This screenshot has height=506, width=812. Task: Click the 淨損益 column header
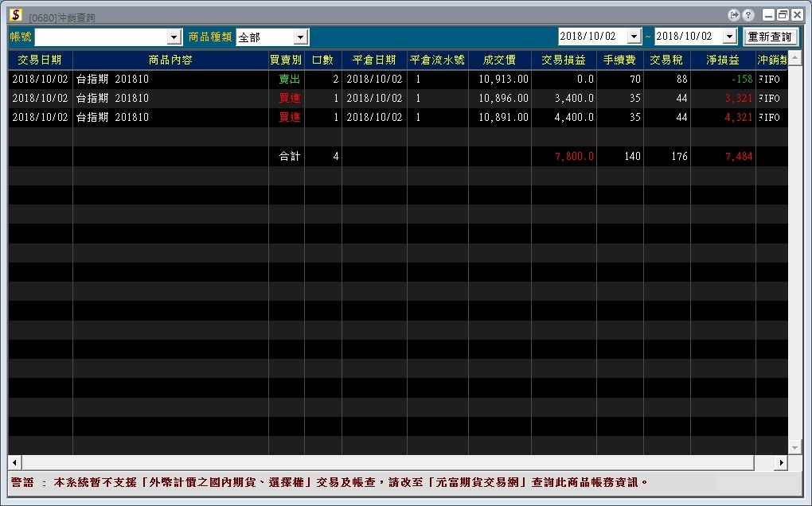pos(723,60)
